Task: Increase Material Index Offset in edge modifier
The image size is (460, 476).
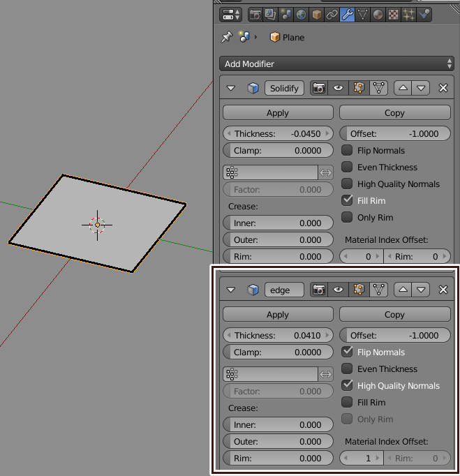Action: point(378,458)
